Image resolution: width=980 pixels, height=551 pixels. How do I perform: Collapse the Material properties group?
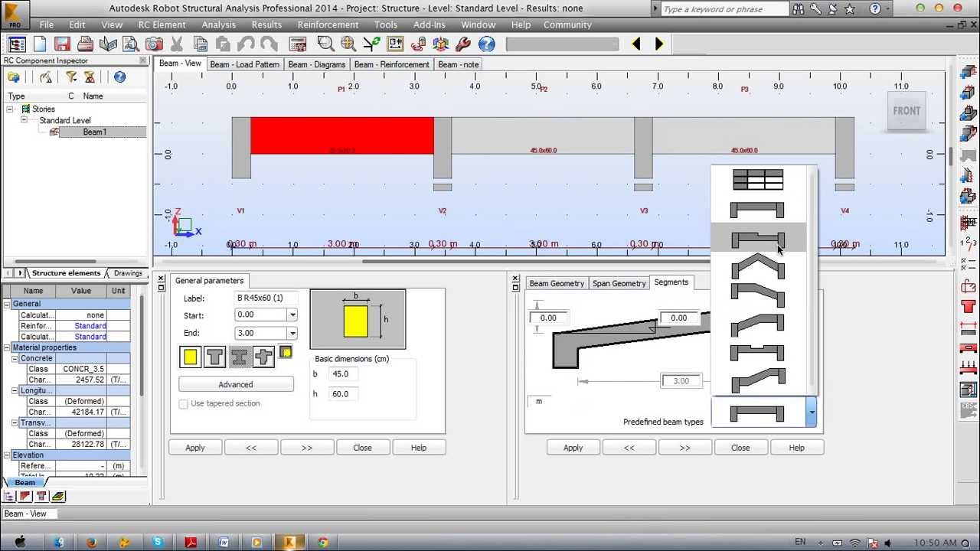click(7, 347)
